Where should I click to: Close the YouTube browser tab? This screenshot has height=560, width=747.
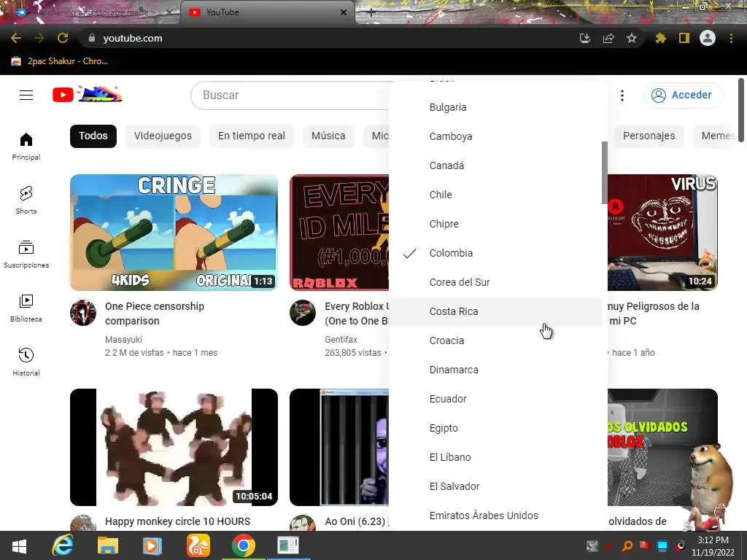tap(344, 12)
